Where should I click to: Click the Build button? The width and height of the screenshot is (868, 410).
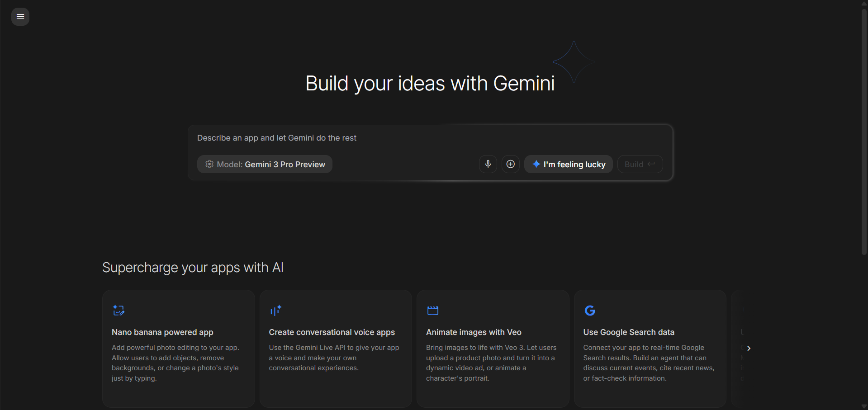click(640, 164)
